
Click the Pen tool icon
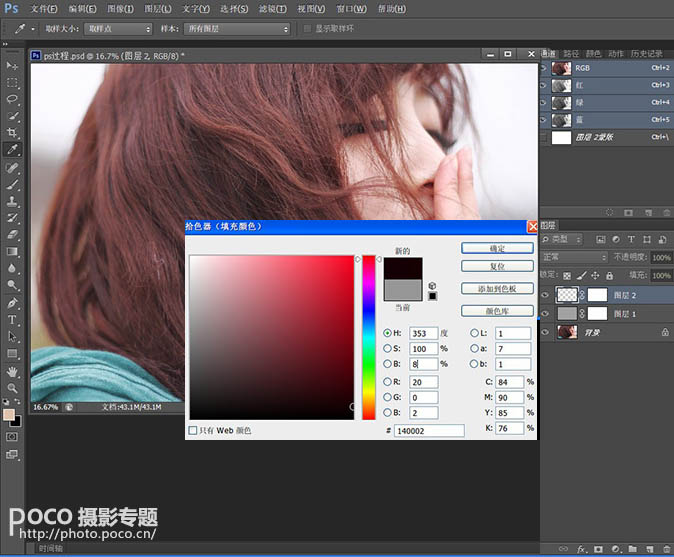pos(13,303)
